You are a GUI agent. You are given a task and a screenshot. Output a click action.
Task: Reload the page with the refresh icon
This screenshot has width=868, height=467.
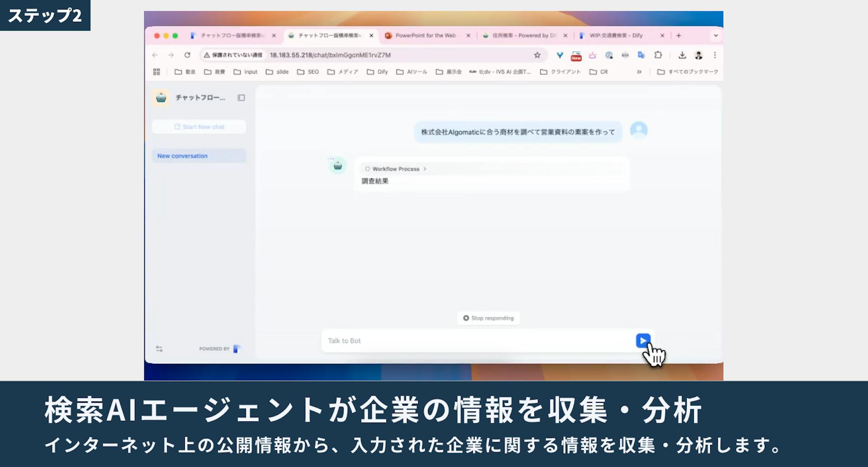pyautogui.click(x=188, y=55)
